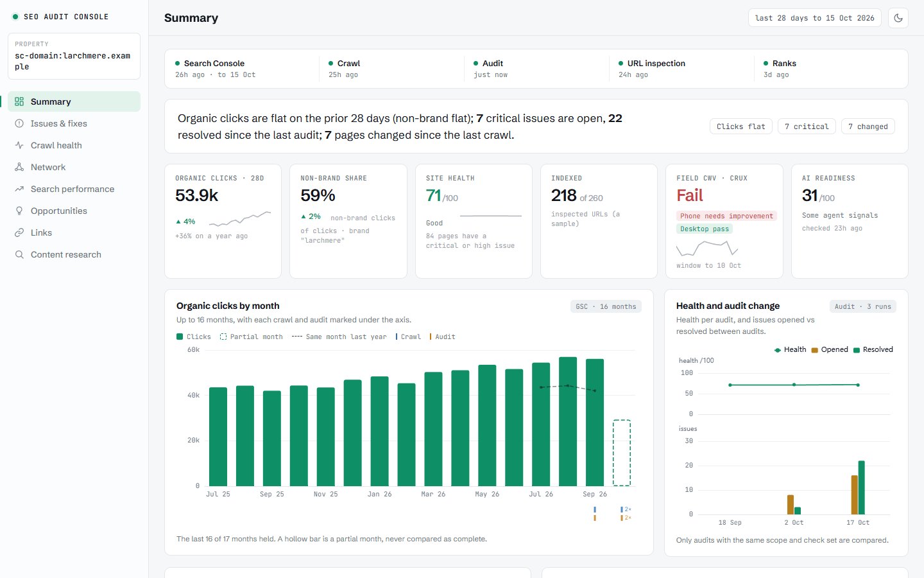Open the Search performance page
Image resolution: width=924 pixels, height=578 pixels.
pyautogui.click(x=74, y=189)
